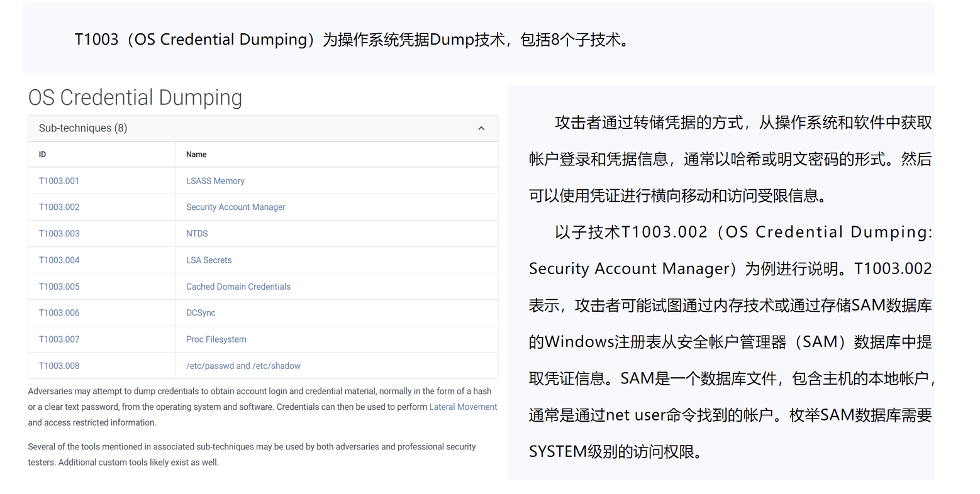This screenshot has width=980, height=494.
Task: Click the 'Adversaries may attempt to dump' paragraph
Action: [x=262, y=407]
